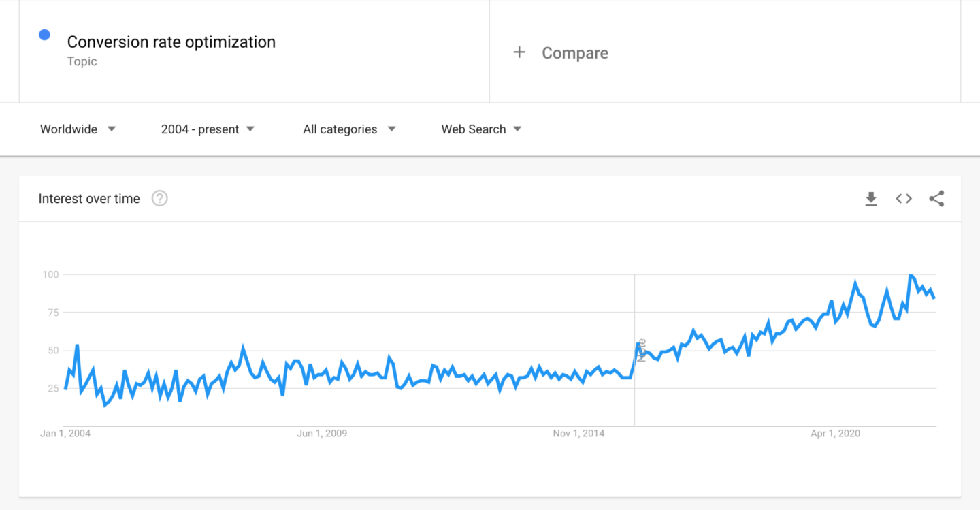This screenshot has height=510, width=980.
Task: Edit the Conversion rate optimization term
Action: pos(171,42)
